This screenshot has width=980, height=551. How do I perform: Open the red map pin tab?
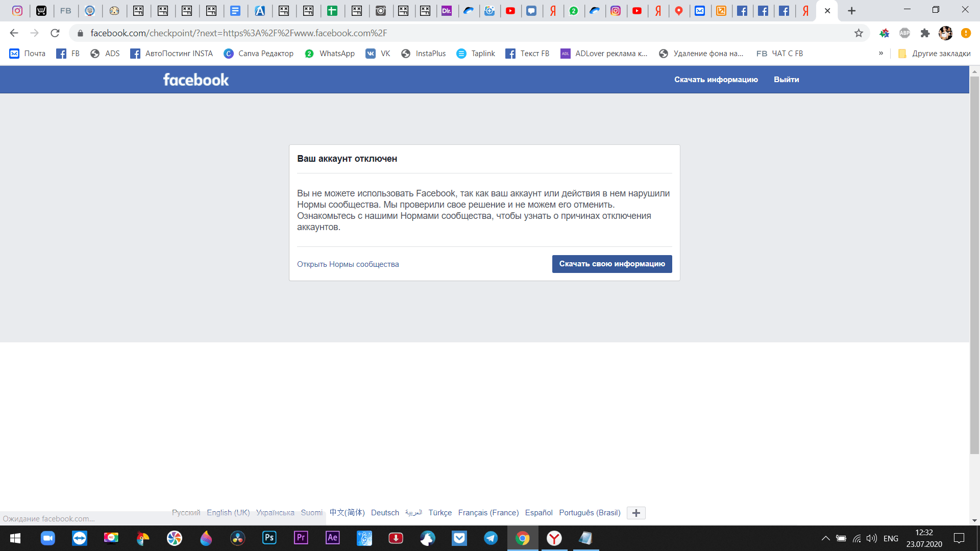[x=679, y=11]
